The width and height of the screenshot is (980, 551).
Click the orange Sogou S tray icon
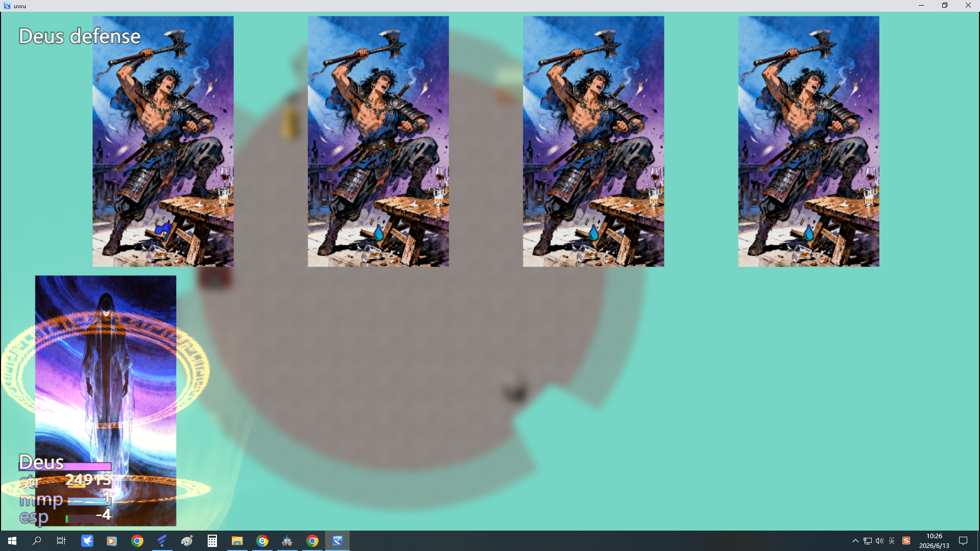pyautogui.click(x=906, y=541)
